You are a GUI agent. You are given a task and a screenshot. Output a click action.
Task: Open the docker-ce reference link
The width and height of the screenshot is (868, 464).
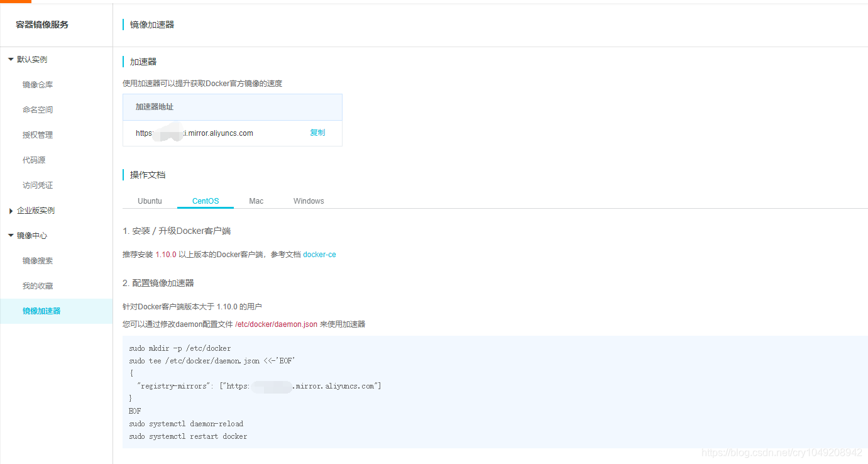(x=319, y=255)
